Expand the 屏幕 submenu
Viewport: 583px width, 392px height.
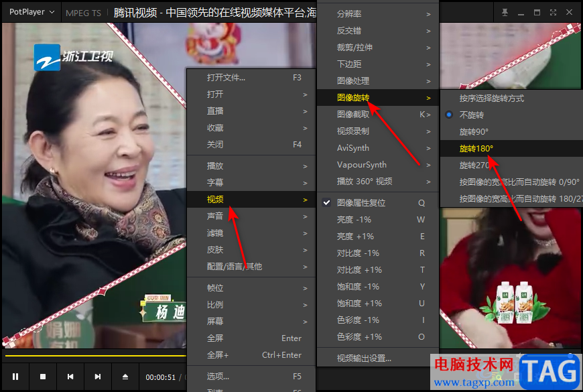[251, 322]
